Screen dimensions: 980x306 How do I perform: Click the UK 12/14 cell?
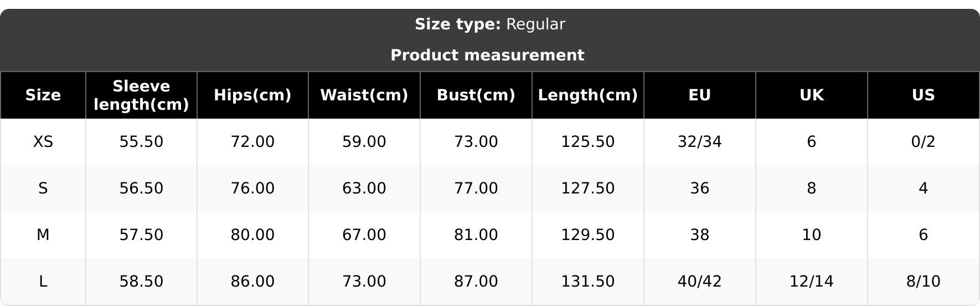[812, 282]
